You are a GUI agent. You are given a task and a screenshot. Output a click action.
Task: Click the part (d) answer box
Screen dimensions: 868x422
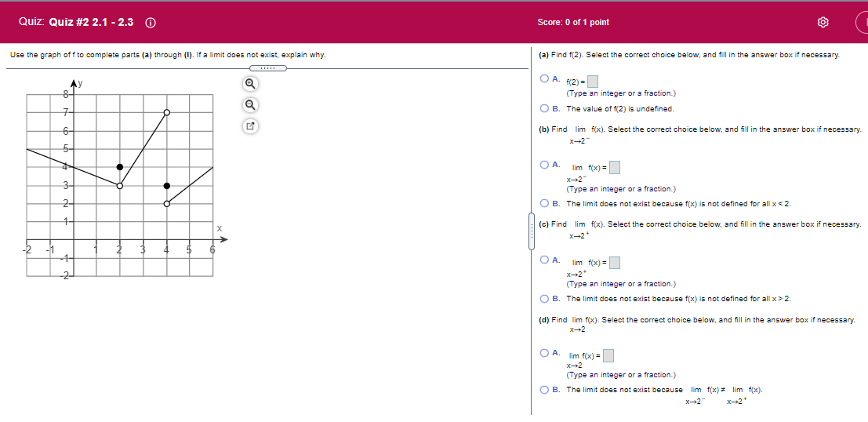pos(608,355)
